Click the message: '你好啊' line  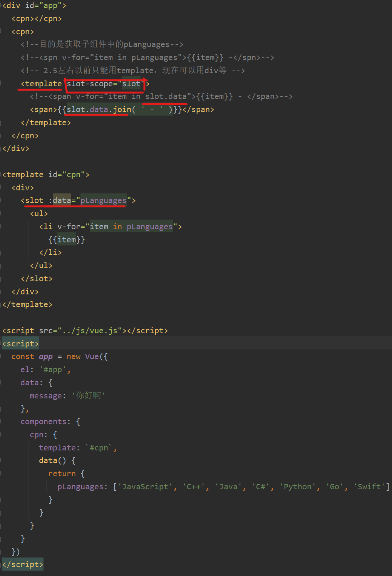[x=67, y=396]
